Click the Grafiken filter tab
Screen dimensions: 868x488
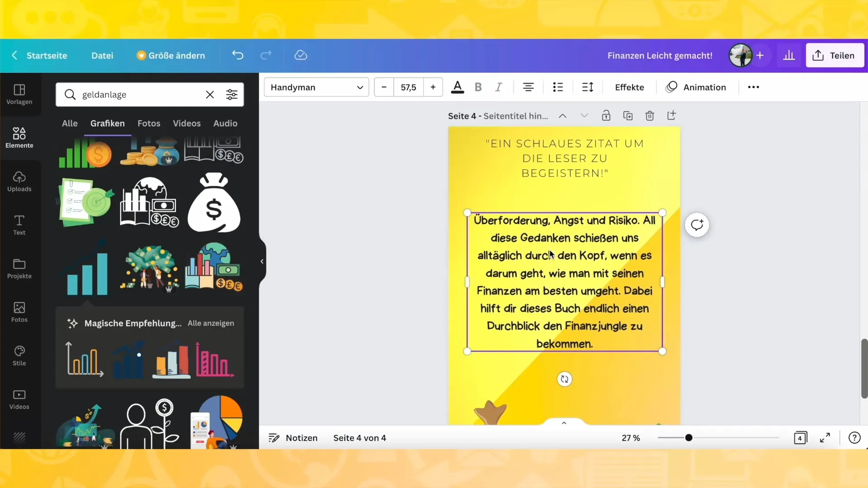click(x=107, y=123)
